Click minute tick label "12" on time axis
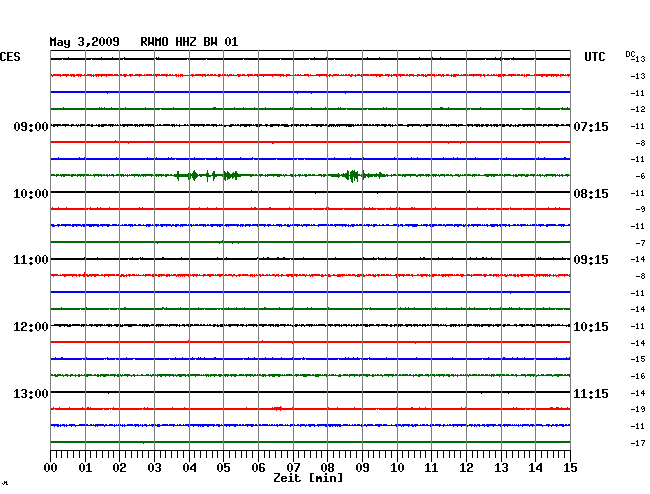 [x=466, y=468]
